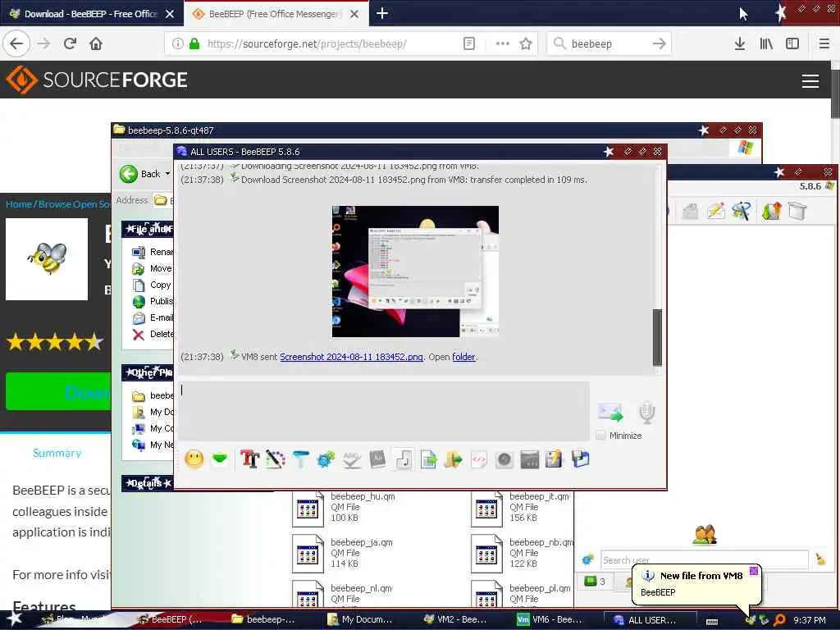Screen dimensions: 840x630
Task: Click the chat message input area
Action: (x=385, y=412)
